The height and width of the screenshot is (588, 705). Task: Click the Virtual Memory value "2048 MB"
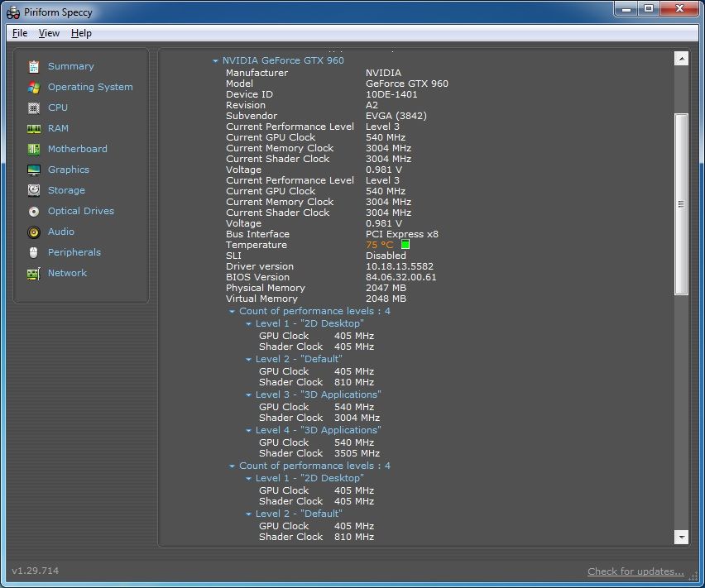386,299
